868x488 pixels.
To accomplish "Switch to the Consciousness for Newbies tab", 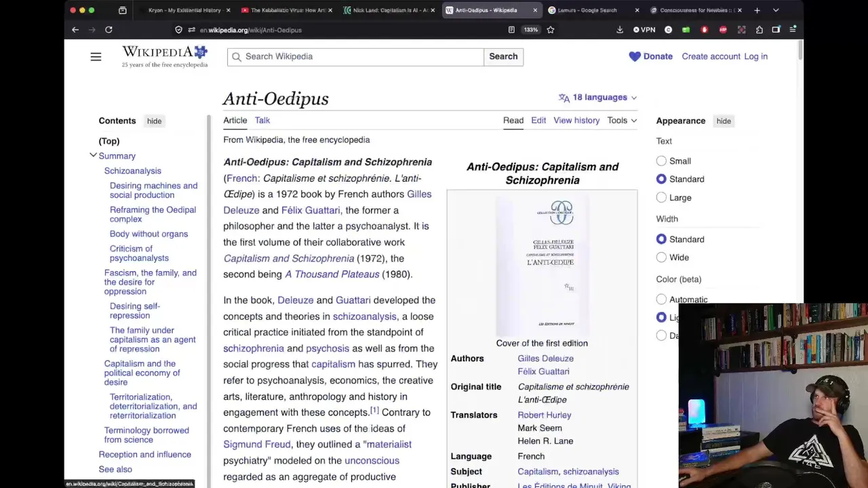I will click(x=696, y=10).
